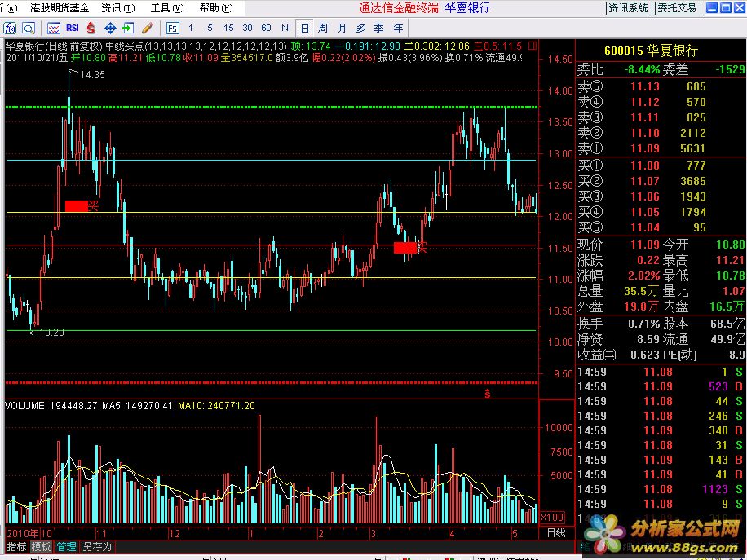Viewport: 747px width, 560px height.
Task: Switch to 1-minute period
Action: [191, 28]
